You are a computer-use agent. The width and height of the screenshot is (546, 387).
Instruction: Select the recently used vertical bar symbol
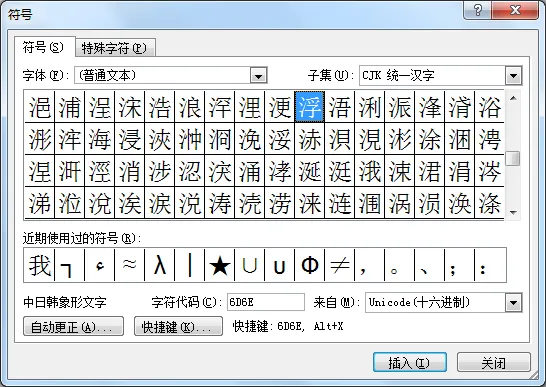point(190,265)
